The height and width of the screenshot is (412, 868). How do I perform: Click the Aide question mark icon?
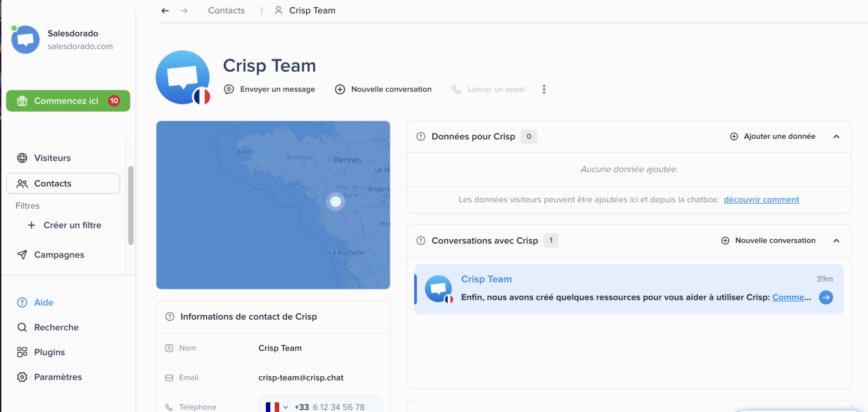point(22,303)
